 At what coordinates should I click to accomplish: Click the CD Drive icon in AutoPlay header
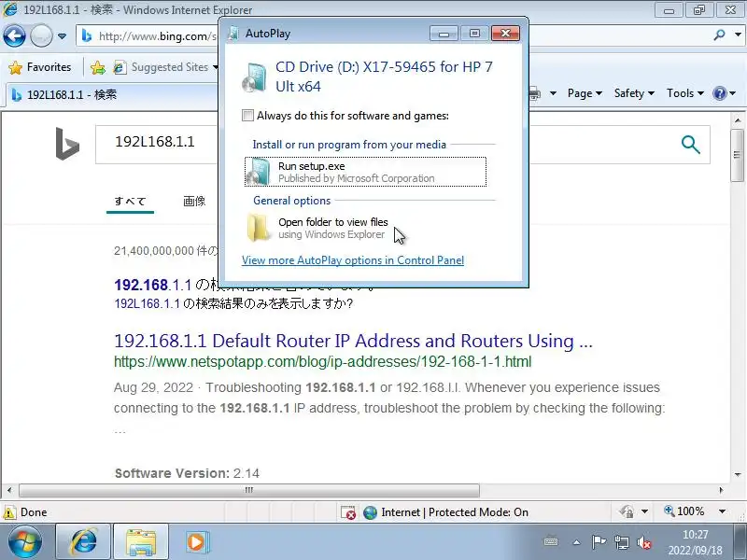tap(254, 77)
